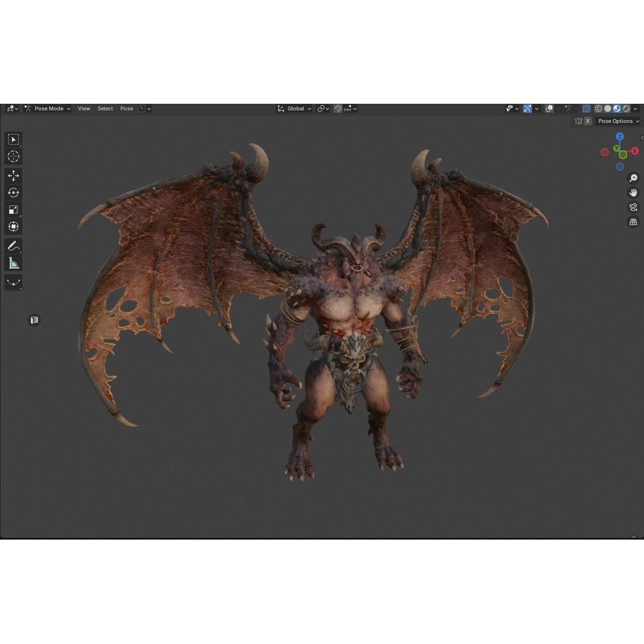Screen dimensions: 644x644
Task: Click the pose mirror butterfly icon
Action: [578, 121]
